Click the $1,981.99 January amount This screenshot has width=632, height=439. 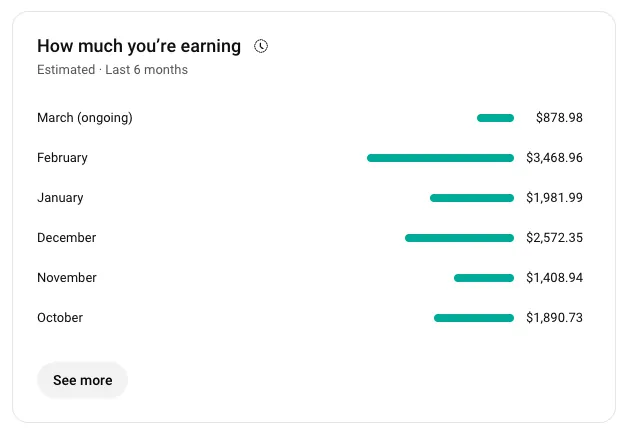coord(554,198)
